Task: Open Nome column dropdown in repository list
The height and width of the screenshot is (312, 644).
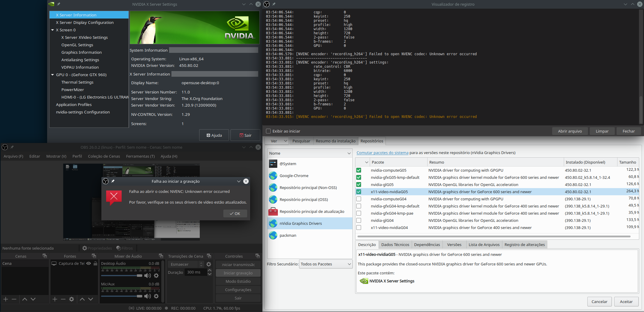Action: [349, 153]
